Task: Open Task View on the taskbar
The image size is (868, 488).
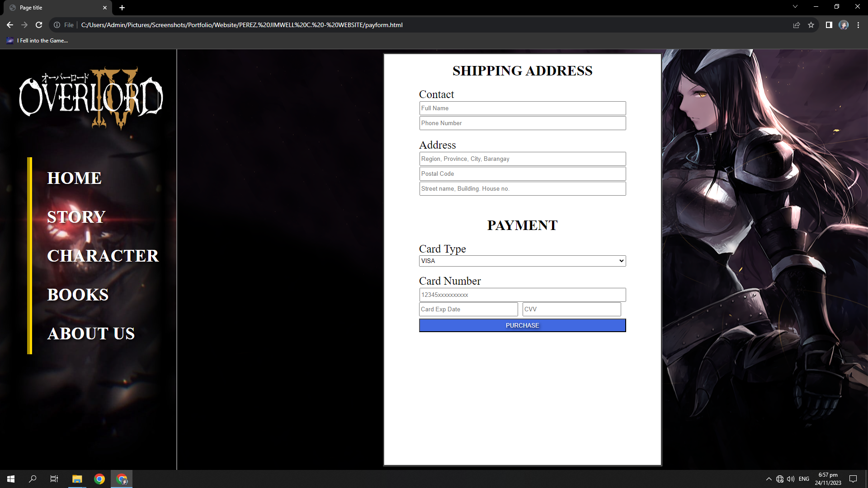Action: pyautogui.click(x=54, y=479)
